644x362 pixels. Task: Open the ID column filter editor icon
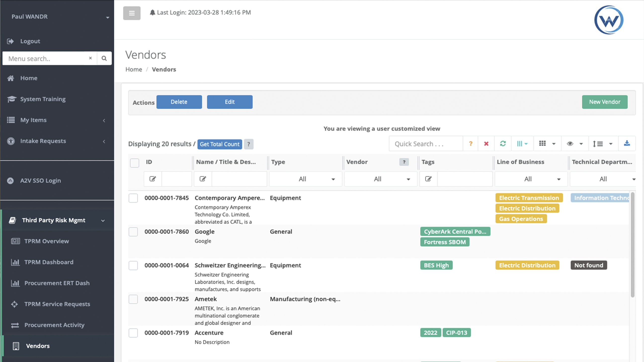[x=153, y=179]
